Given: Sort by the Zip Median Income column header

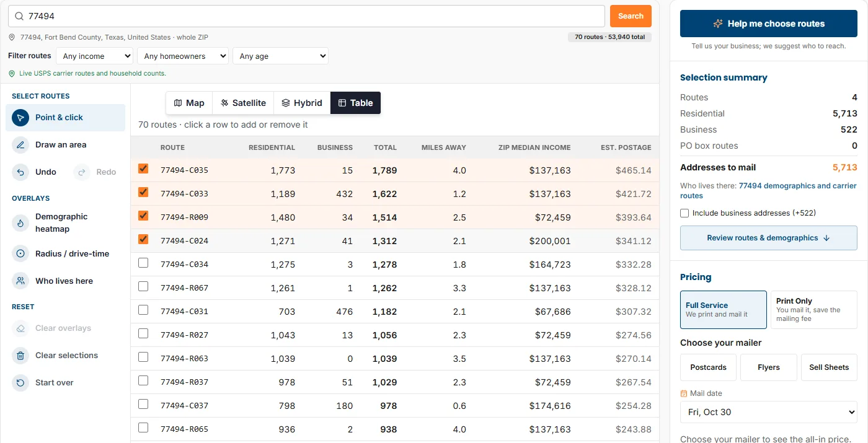Looking at the screenshot, I should click(534, 147).
